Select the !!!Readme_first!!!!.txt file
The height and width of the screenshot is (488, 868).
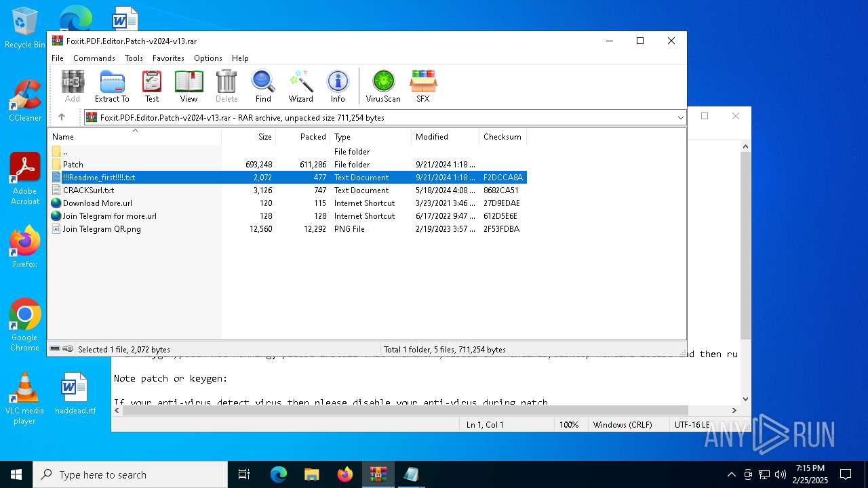[x=288, y=178]
